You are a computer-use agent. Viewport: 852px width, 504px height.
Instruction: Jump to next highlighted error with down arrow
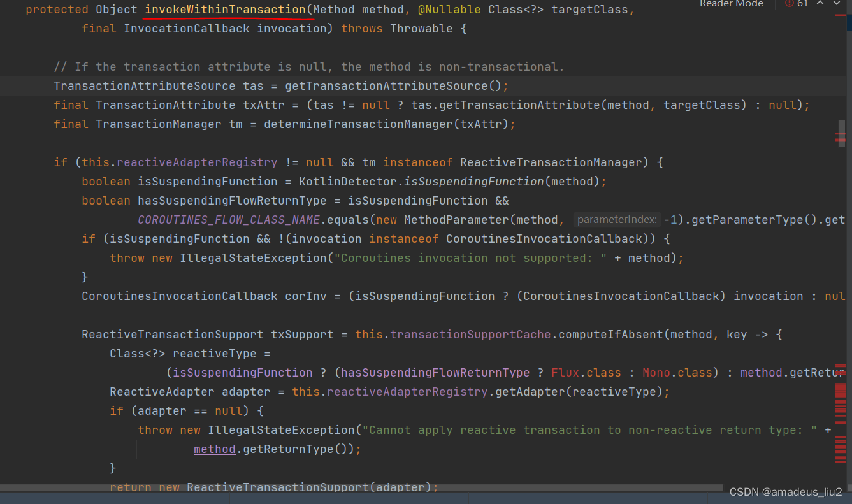pos(837,3)
